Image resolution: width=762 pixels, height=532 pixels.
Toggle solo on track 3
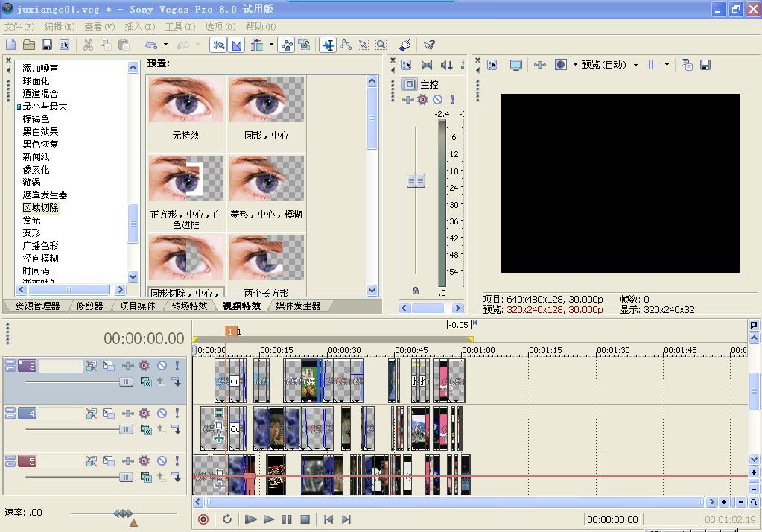[x=177, y=366]
